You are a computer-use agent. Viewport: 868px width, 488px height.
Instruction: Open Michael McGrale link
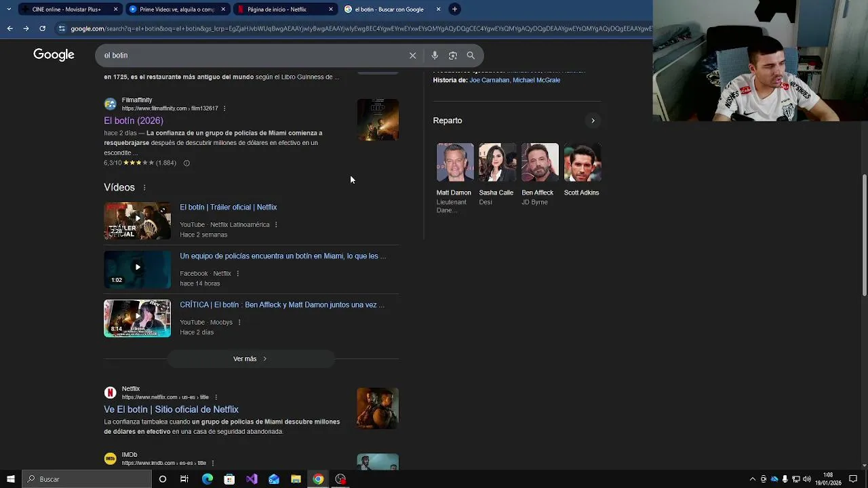(536, 80)
